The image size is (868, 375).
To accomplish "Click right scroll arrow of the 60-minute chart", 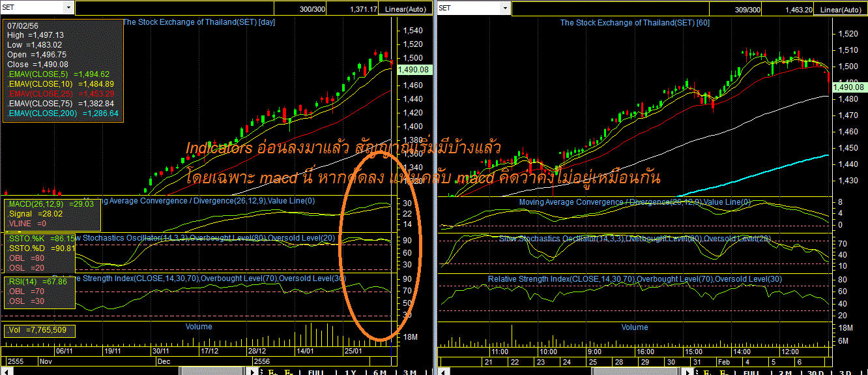I will click(x=687, y=372).
